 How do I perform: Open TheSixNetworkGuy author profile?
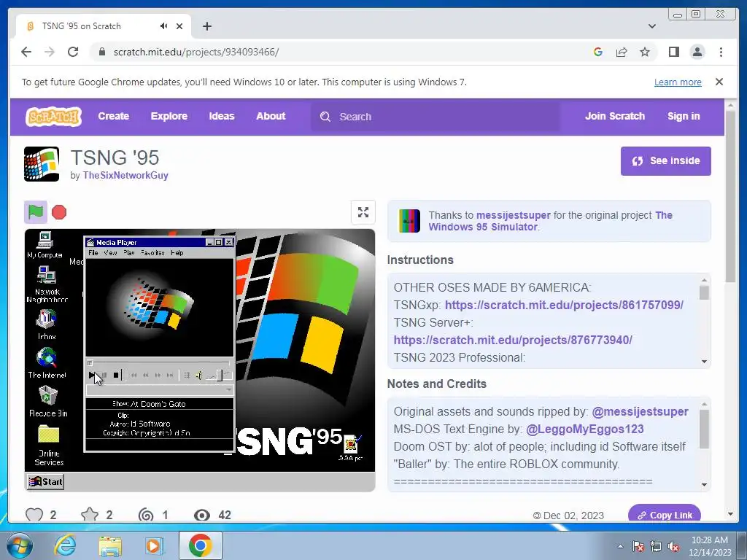[125, 175]
